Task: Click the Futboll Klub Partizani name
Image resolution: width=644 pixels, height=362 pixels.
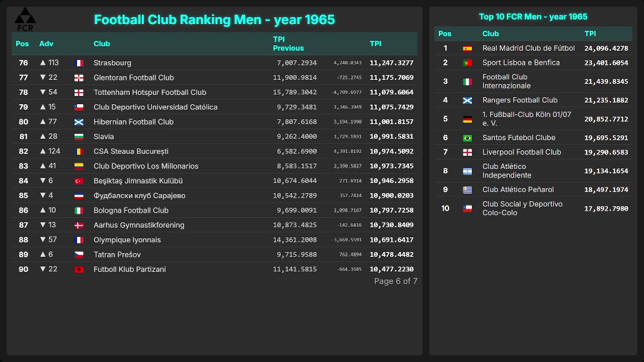Action: click(130, 269)
